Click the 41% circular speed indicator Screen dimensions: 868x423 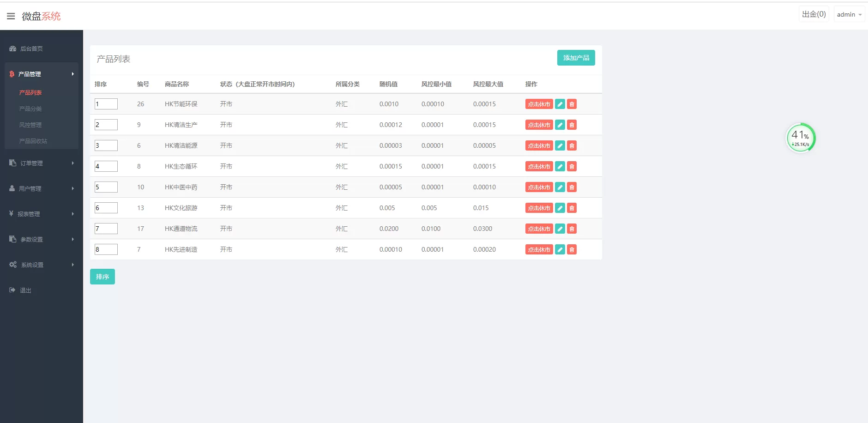[800, 138]
